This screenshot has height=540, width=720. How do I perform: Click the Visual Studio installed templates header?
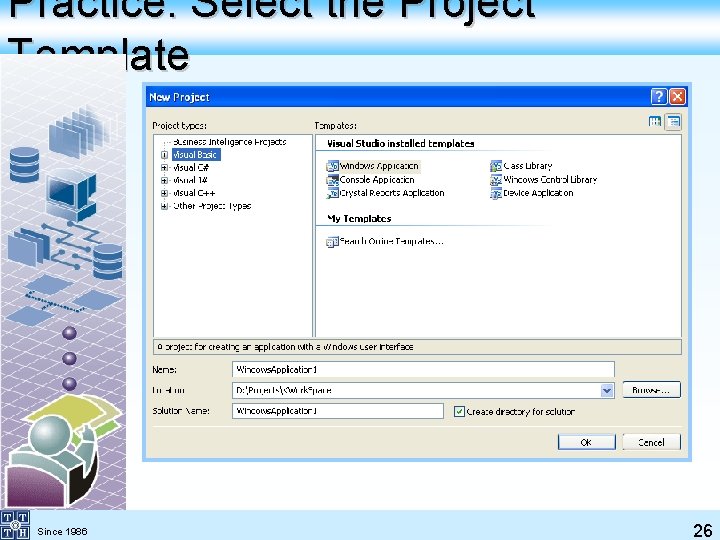[x=400, y=144]
